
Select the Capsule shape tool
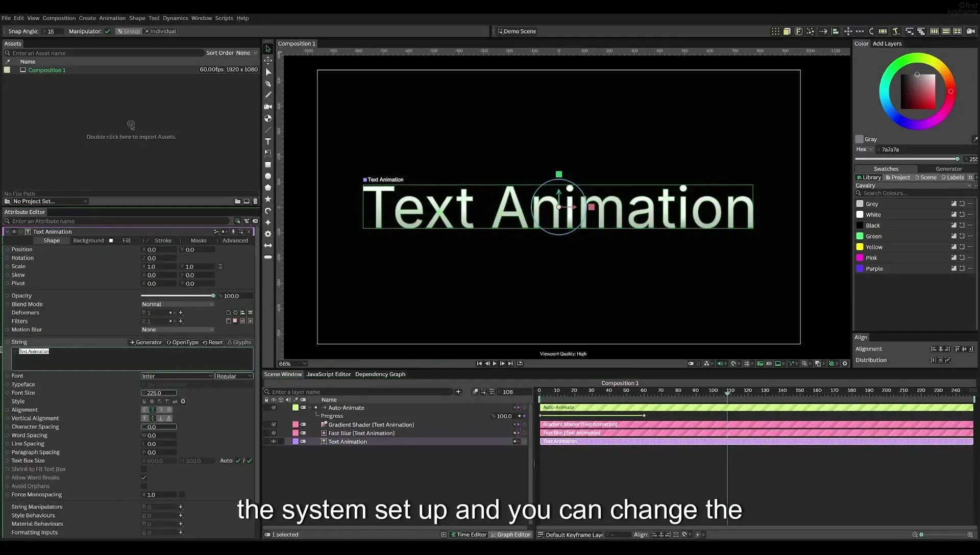coord(268,257)
